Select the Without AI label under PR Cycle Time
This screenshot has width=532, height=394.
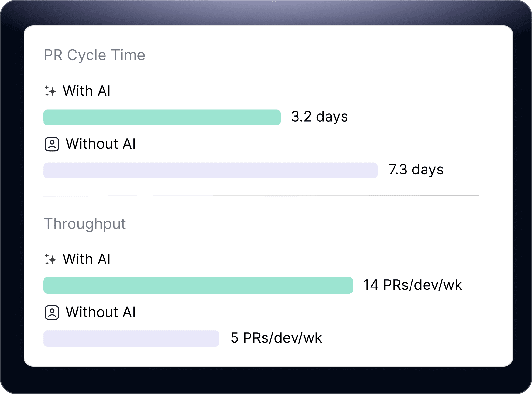click(x=101, y=144)
